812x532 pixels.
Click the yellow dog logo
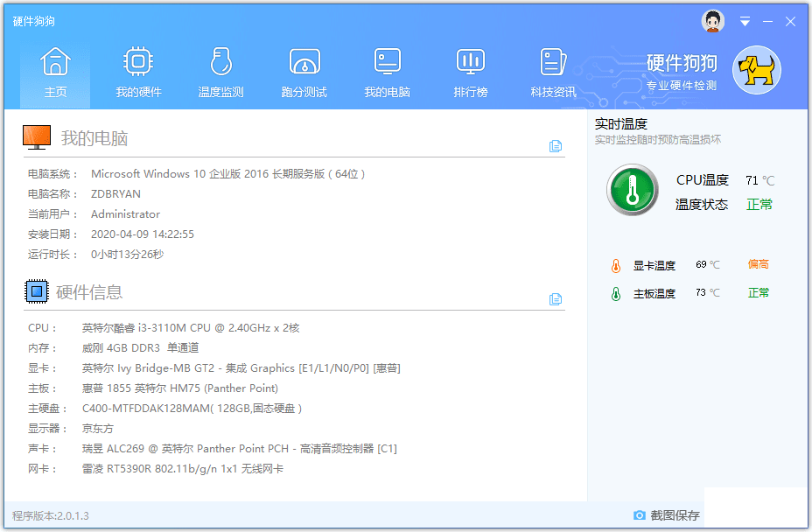[757, 70]
